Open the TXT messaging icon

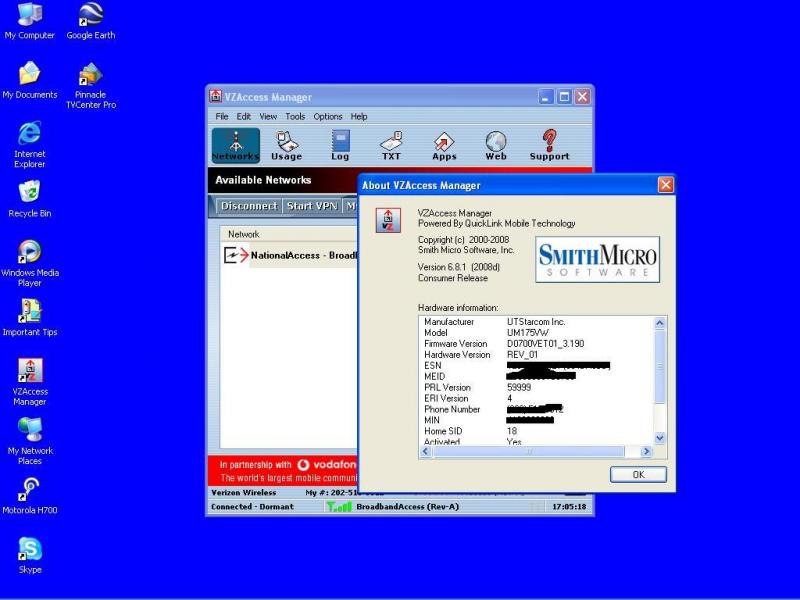392,145
